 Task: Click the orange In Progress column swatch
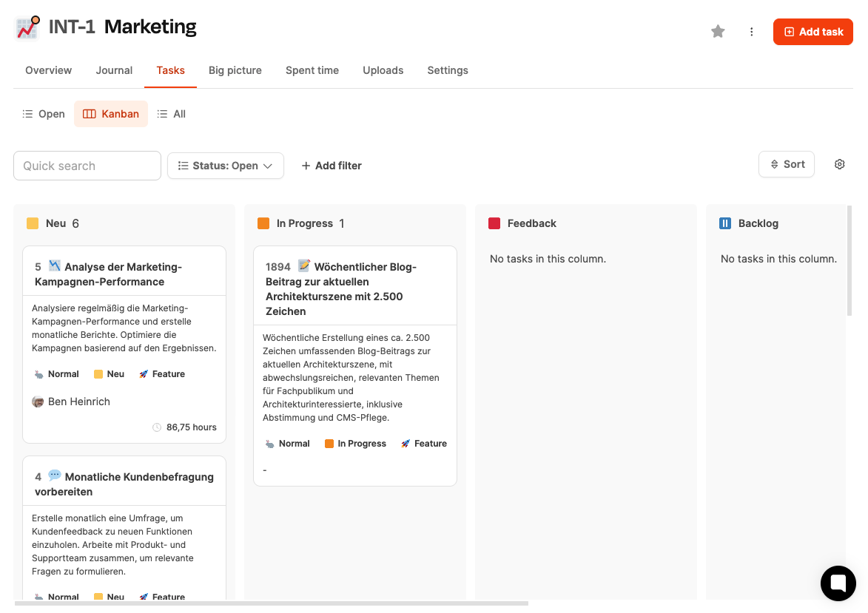[x=263, y=223]
